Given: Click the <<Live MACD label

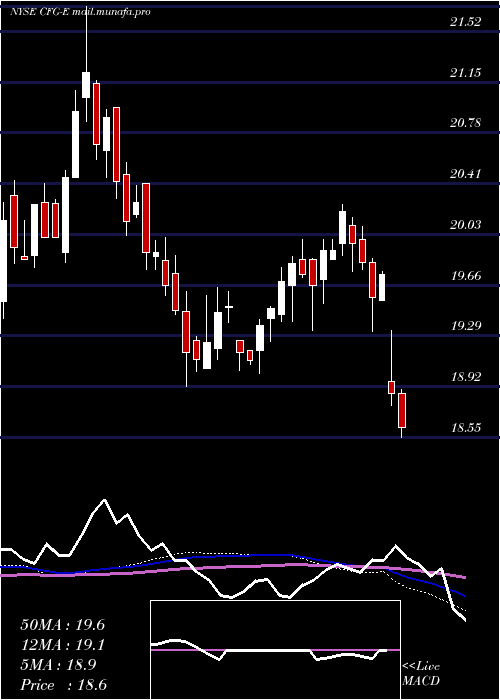Looking at the screenshot, I should [421, 674].
